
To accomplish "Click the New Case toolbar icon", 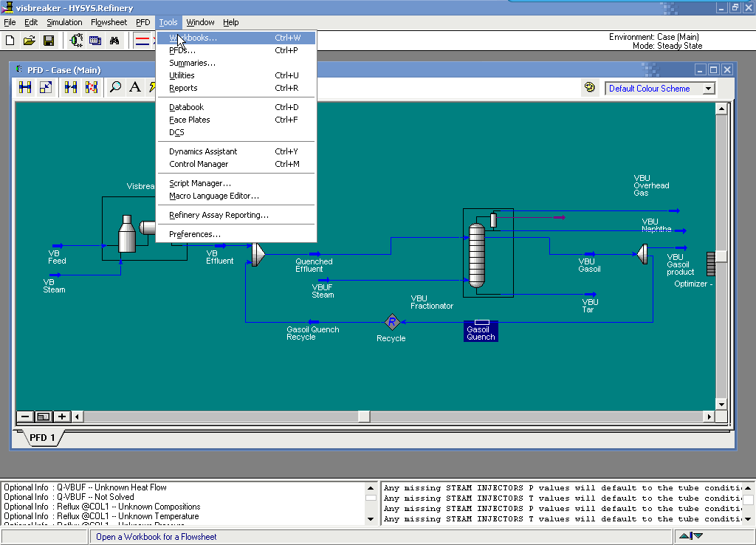I will coord(10,41).
